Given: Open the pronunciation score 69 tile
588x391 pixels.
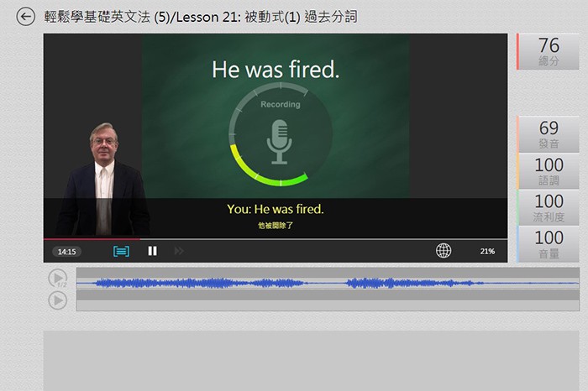Looking at the screenshot, I should 549,134.
